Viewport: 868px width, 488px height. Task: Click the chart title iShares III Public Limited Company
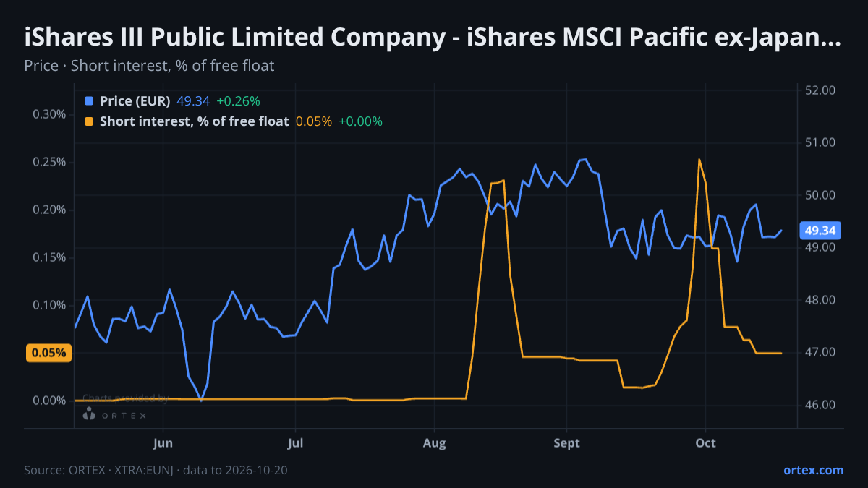coord(432,37)
